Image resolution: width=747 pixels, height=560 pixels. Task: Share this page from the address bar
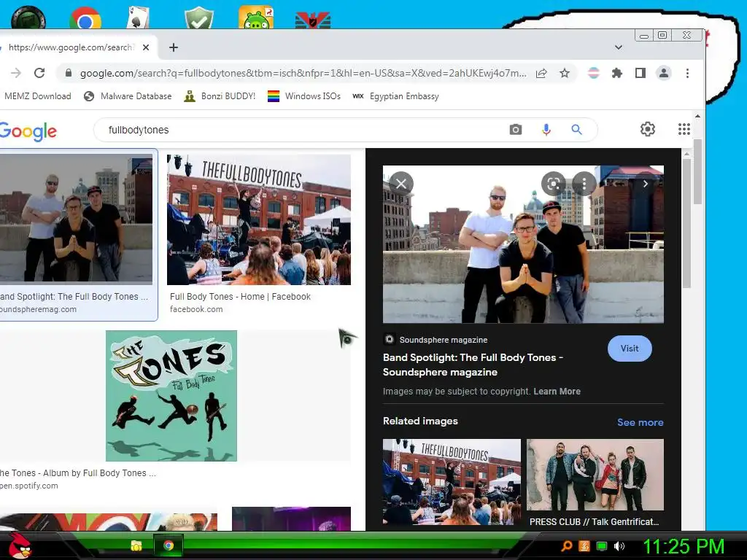tap(541, 74)
